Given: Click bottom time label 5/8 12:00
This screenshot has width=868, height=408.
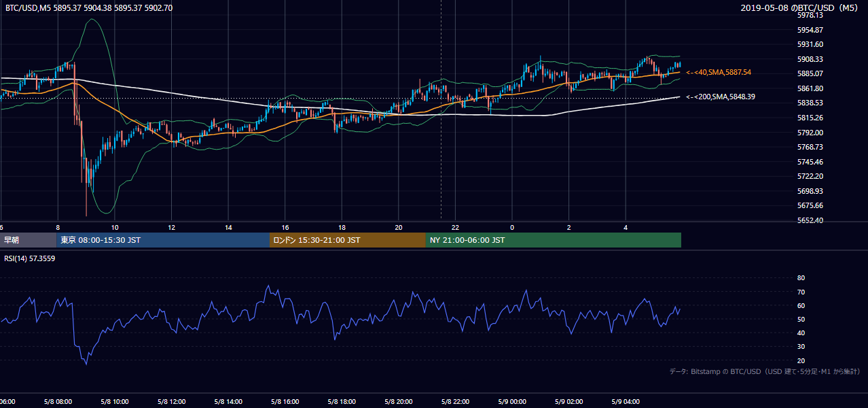Looking at the screenshot, I should [x=172, y=402].
